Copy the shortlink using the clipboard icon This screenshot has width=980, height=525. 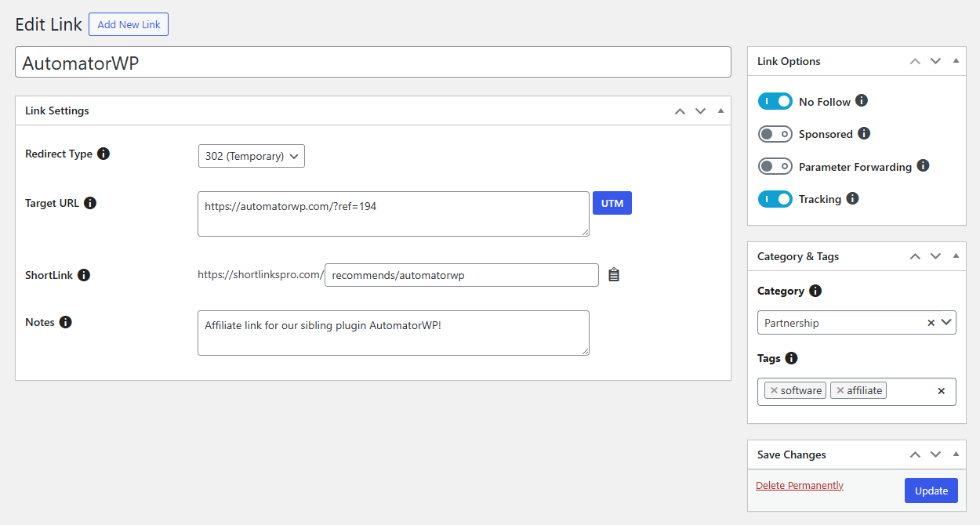pos(614,274)
